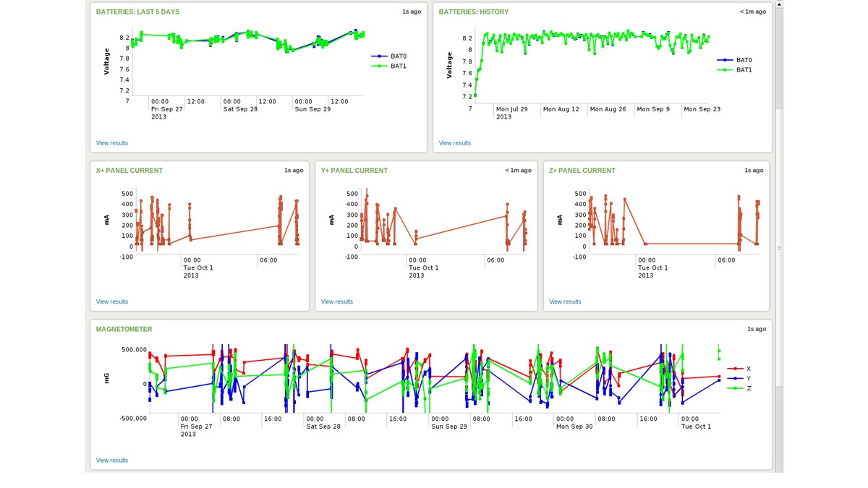The image size is (868, 488).
Task: Toggle the blue Y series in Magnetometer legend
Action: pyautogui.click(x=747, y=379)
